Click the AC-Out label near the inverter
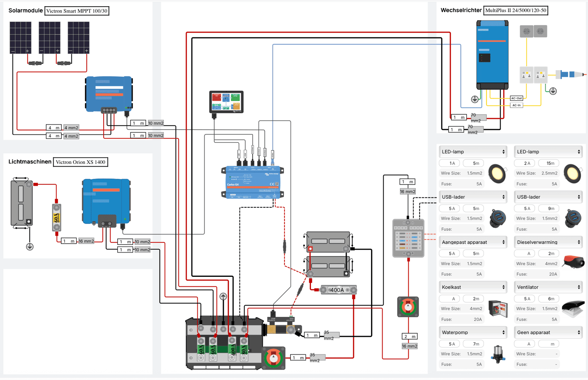 pyautogui.click(x=516, y=98)
